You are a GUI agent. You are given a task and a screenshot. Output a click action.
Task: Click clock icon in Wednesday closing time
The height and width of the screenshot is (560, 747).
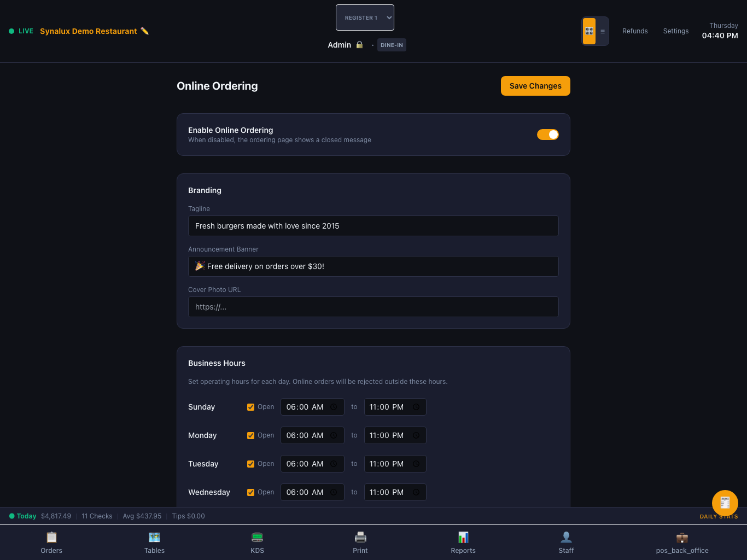point(416,492)
